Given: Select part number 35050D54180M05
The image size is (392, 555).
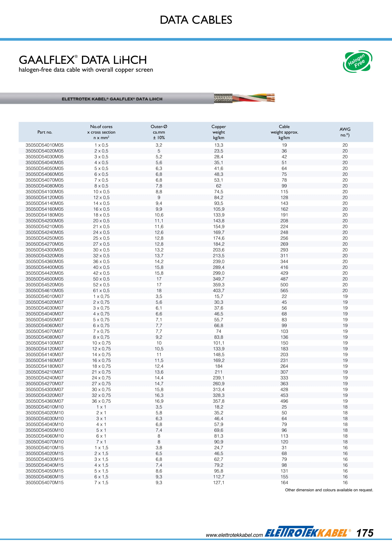Looking at the screenshot, I should [x=45, y=215].
